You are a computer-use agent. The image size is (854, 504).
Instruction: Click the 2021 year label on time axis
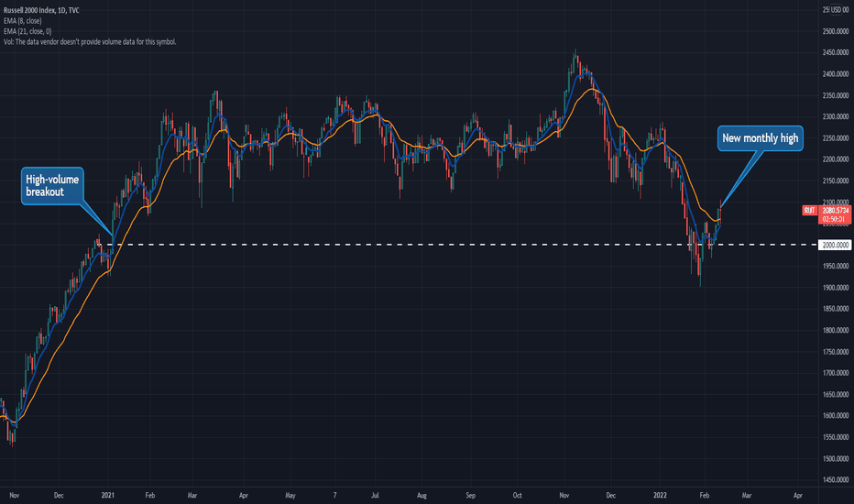(x=108, y=495)
